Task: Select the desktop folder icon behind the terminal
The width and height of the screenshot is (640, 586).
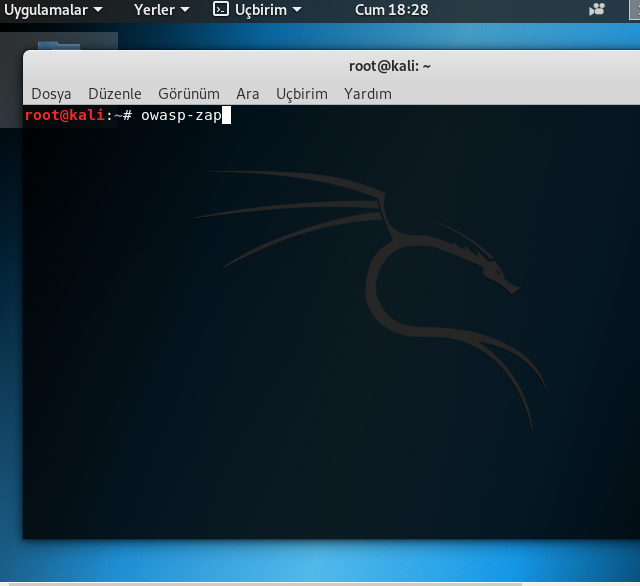Action: point(59,44)
